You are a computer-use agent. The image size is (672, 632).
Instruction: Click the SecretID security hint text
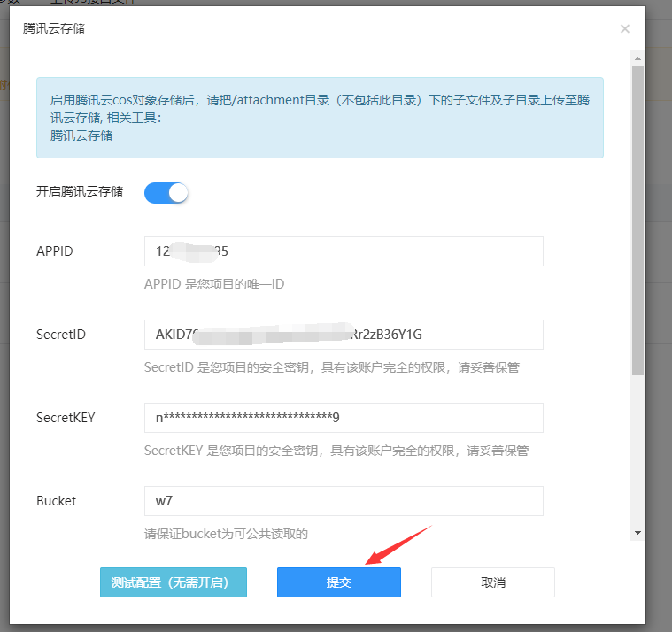tap(332, 367)
